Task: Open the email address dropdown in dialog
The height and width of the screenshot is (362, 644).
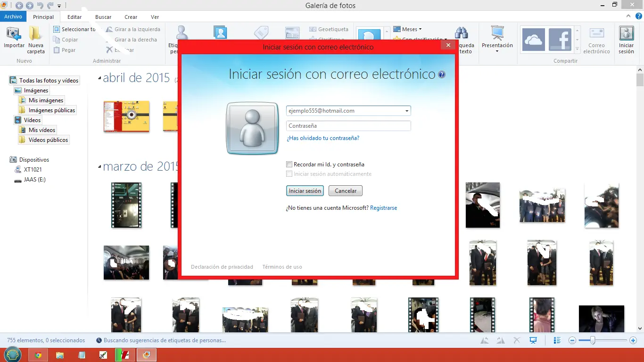Action: click(407, 111)
